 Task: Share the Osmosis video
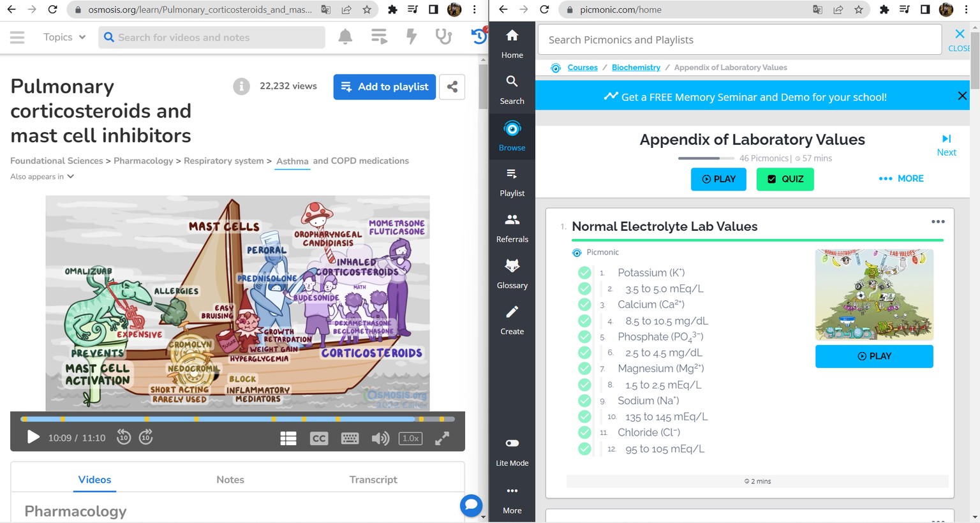[x=452, y=87]
